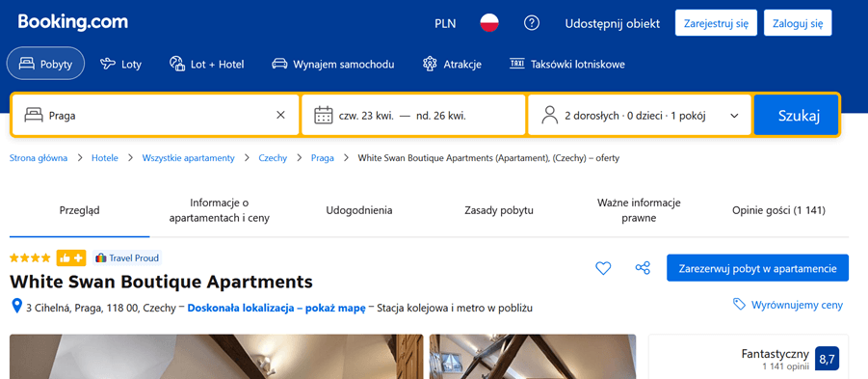Image resolution: width=868 pixels, height=379 pixels.
Task: Click the Zaloguj się button
Action: click(x=798, y=23)
